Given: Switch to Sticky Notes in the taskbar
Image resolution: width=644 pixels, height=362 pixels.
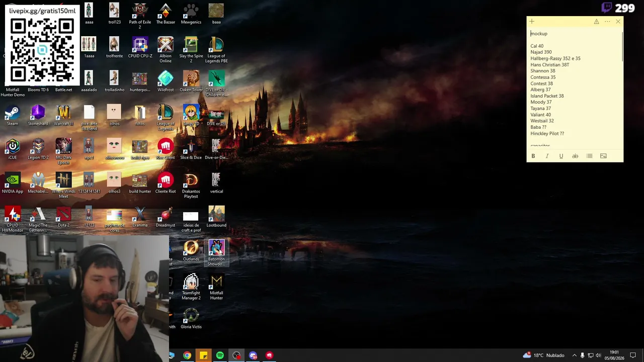Looking at the screenshot, I should tap(203, 355).
